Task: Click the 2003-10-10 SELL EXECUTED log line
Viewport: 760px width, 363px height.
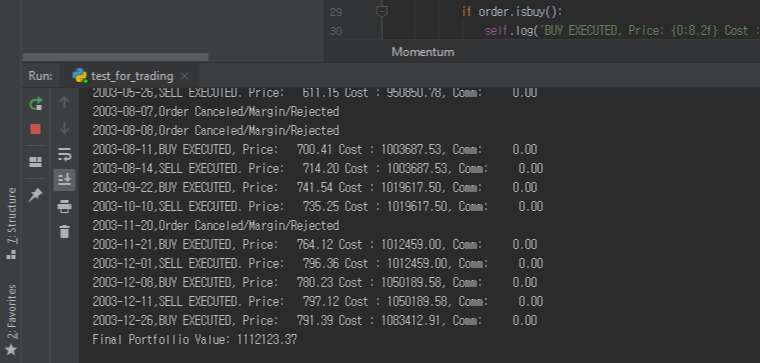Action: point(317,206)
